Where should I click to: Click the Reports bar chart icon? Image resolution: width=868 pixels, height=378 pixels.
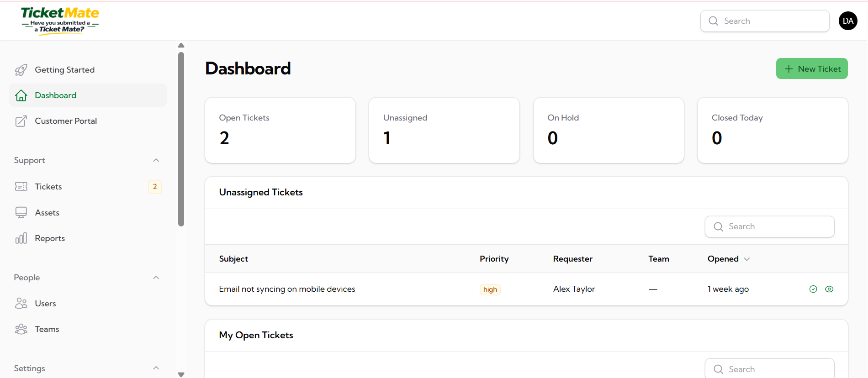tap(21, 238)
